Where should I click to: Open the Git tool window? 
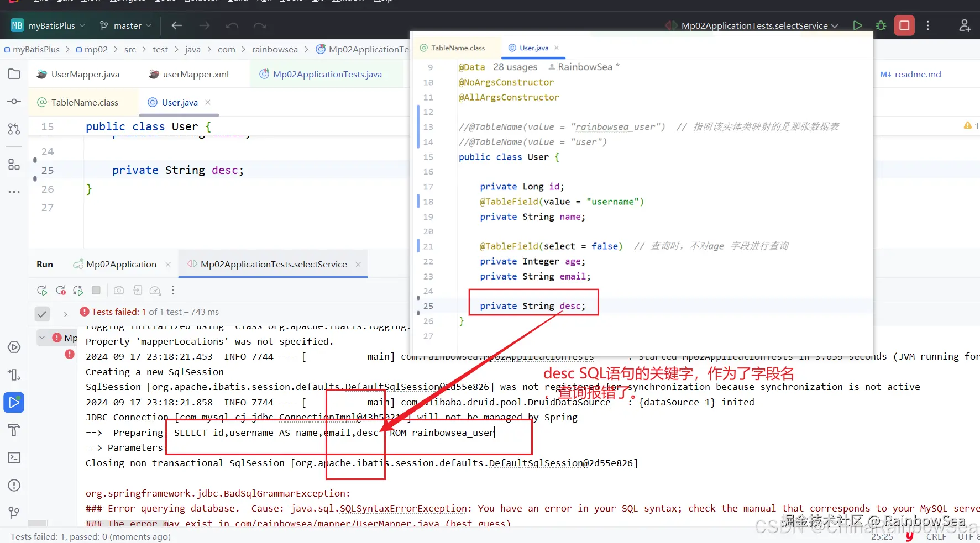[x=14, y=513]
